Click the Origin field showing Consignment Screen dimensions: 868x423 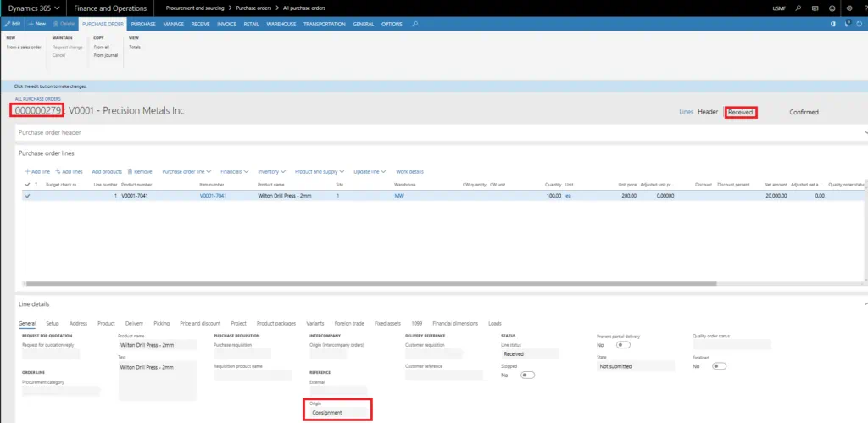(337, 413)
